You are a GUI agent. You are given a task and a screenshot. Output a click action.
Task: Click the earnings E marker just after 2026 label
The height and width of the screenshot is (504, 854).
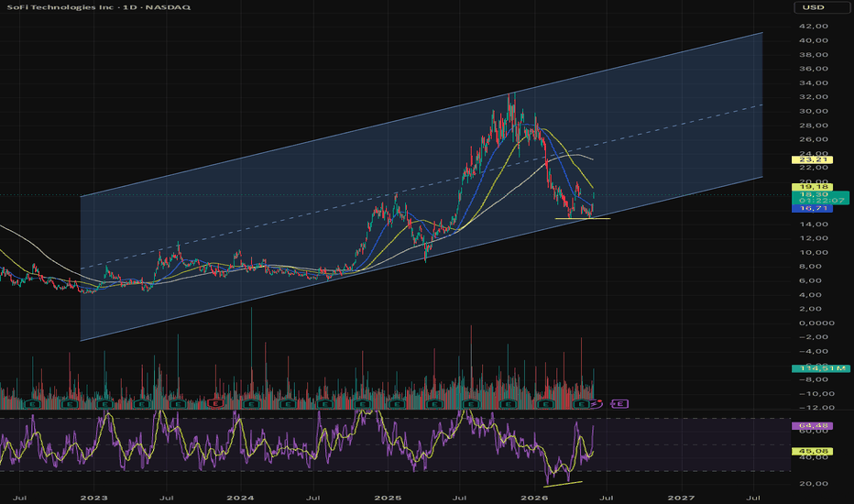pos(544,404)
